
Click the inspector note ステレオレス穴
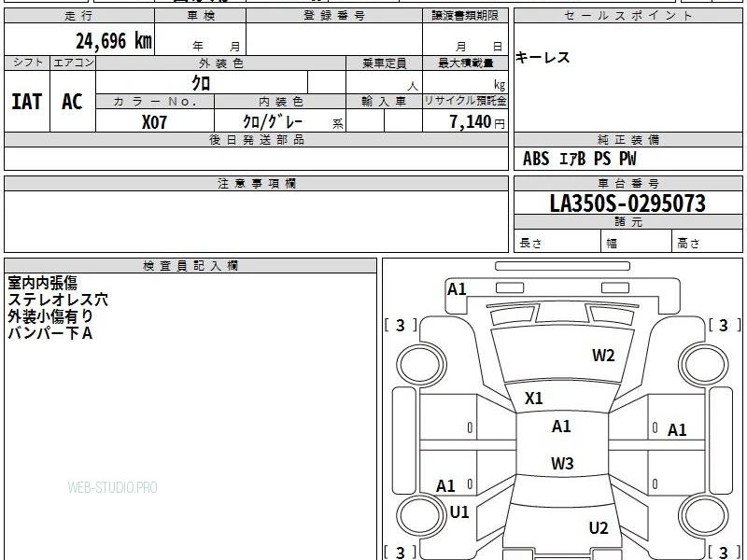[x=58, y=300]
